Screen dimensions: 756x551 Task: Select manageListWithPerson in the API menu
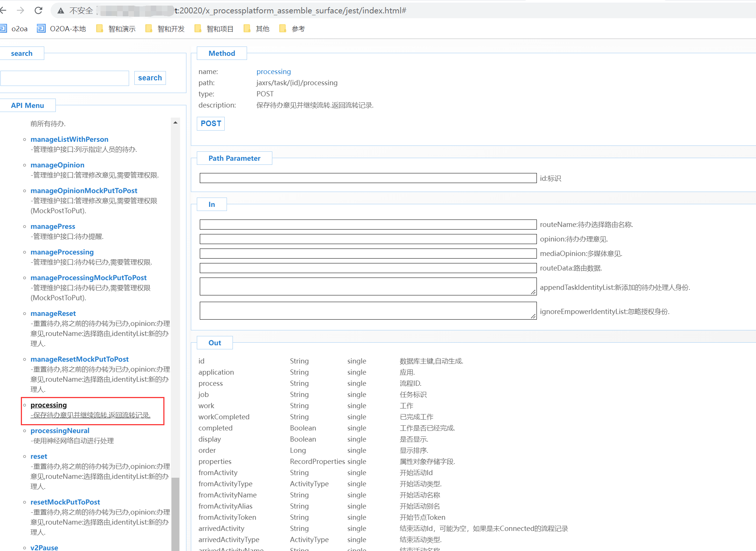coord(69,139)
